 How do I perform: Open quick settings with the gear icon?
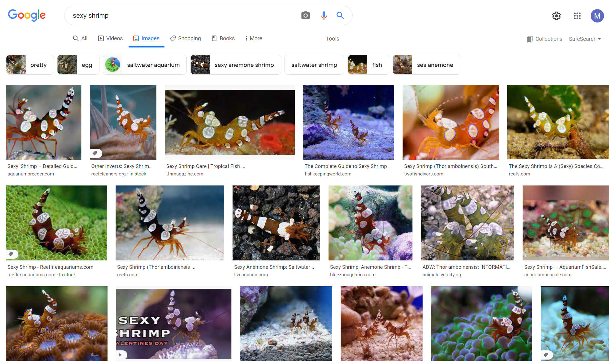click(556, 16)
